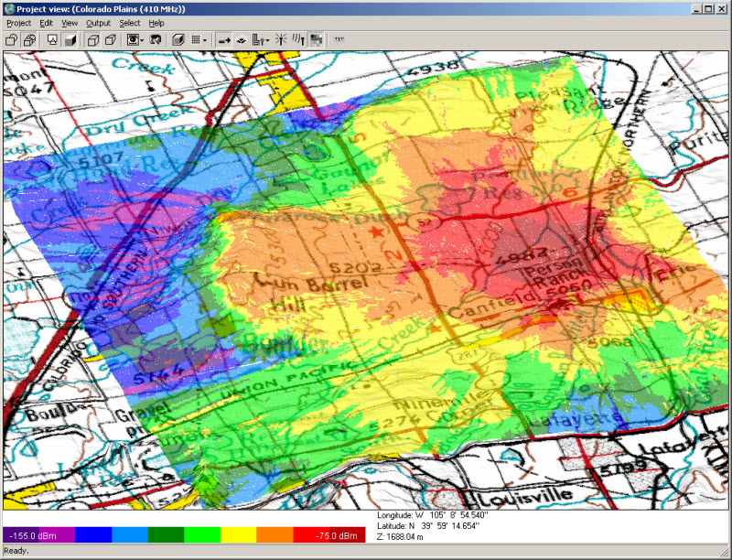Click the right-pointing arrow tool icon
This screenshot has width=732, height=560.
(224, 39)
